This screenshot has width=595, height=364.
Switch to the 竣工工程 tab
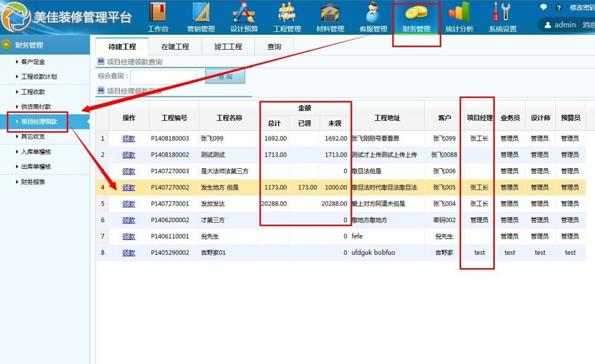(228, 47)
